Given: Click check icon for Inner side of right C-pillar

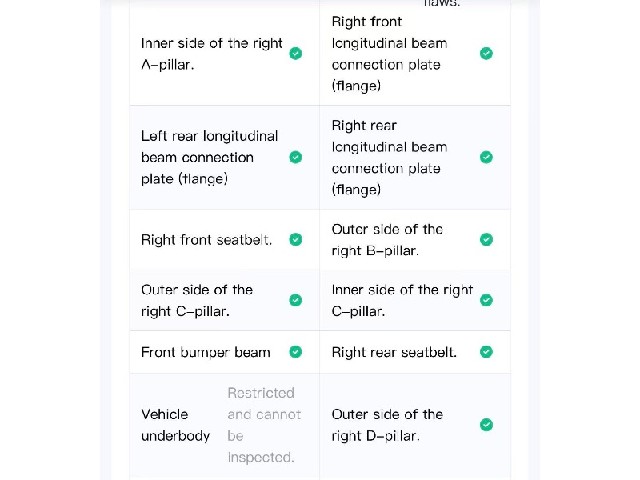Looking at the screenshot, I should tap(486, 300).
